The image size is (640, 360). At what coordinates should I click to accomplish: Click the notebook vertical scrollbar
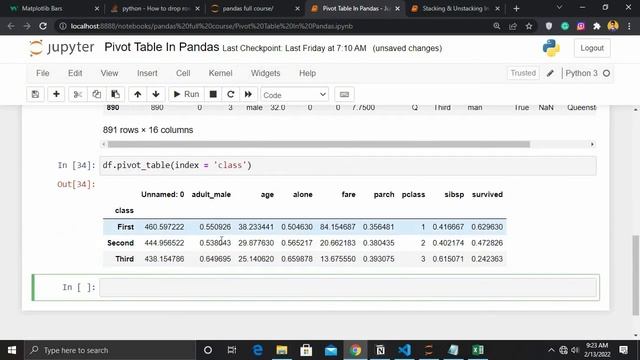636,275
